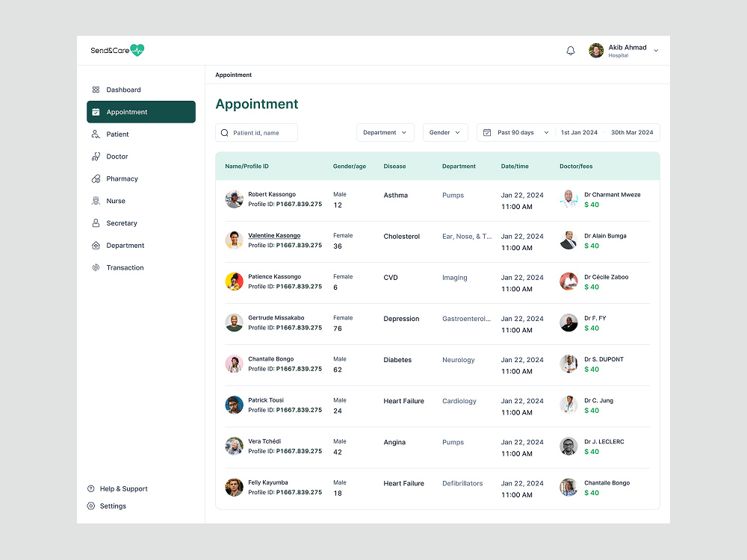Click Vera Tchédi patient avatar

[x=234, y=447]
